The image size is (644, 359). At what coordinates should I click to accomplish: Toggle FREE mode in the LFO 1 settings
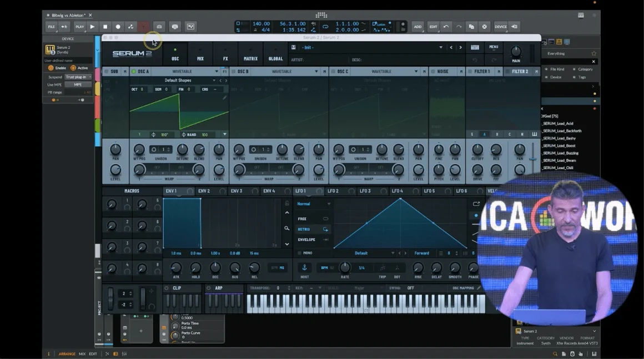(326, 219)
